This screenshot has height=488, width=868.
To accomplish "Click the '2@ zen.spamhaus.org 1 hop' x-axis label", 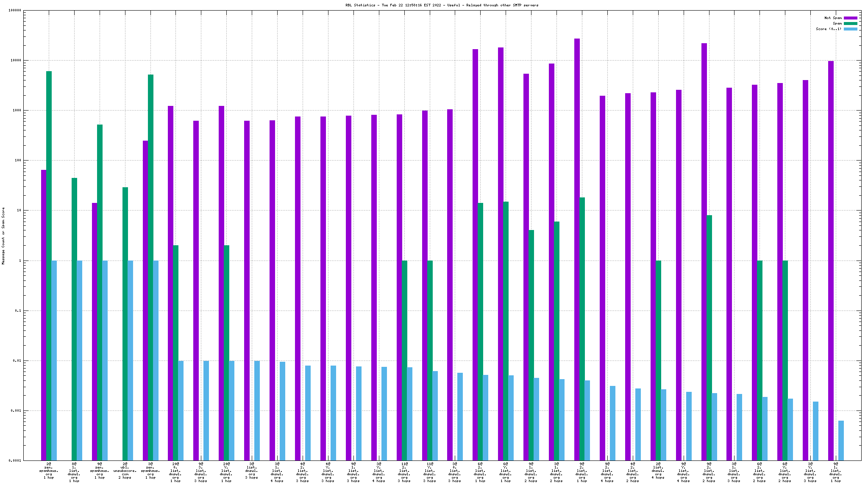I will tap(49, 471).
